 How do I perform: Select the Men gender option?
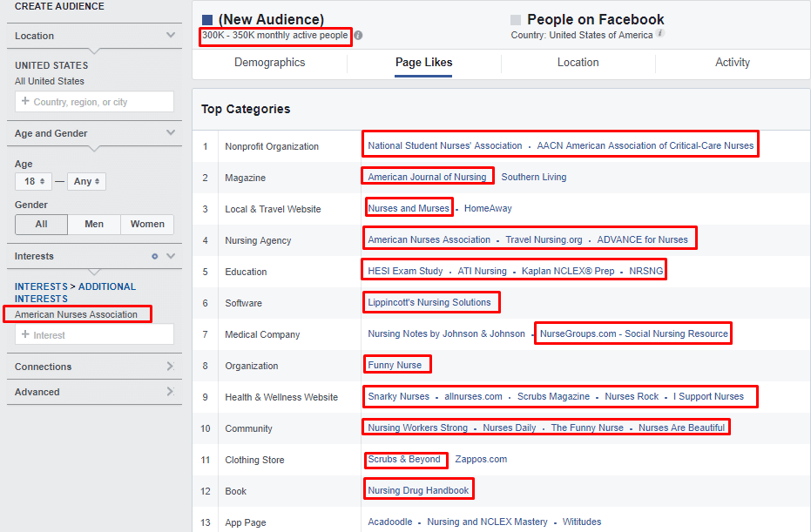coord(94,225)
